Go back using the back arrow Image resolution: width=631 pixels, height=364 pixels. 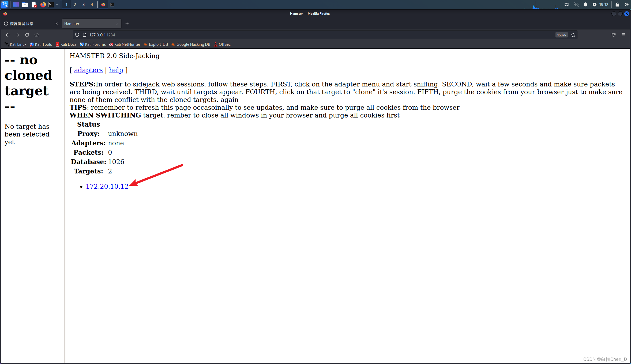pos(8,35)
